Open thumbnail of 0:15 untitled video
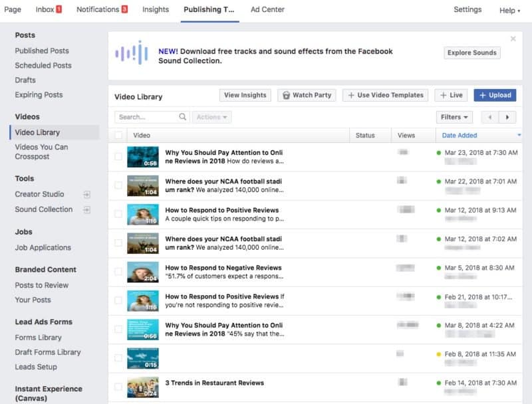Image resolution: width=532 pixels, height=404 pixels. coord(143,358)
